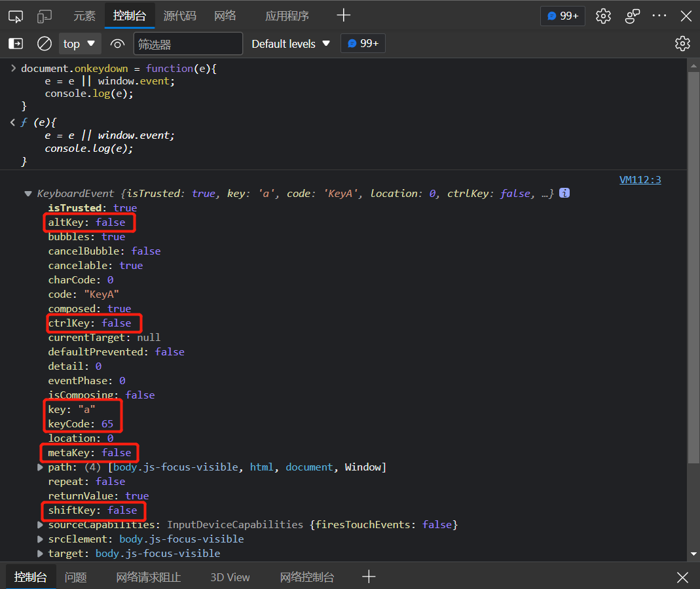The width and height of the screenshot is (700, 589).
Task: Open console settings gear icon
Action: 682,44
